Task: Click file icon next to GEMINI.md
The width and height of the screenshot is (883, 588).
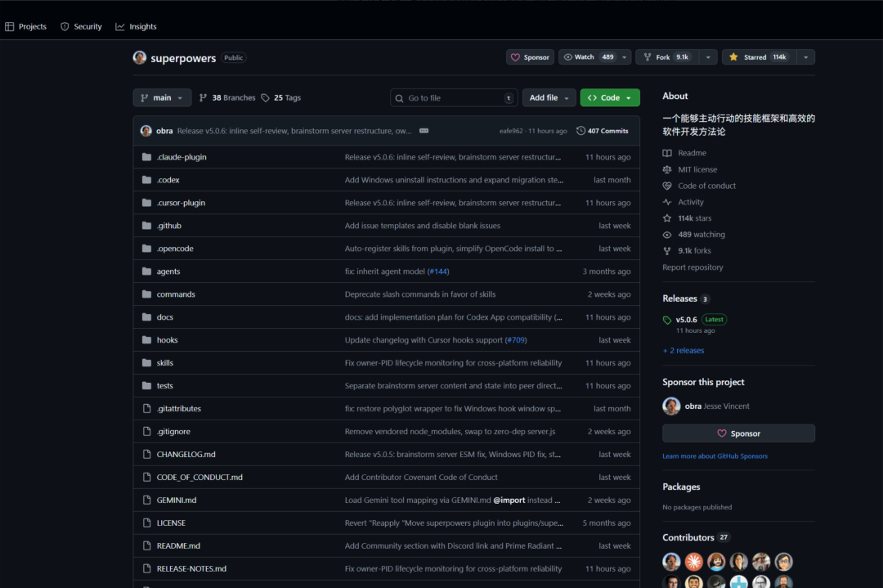Action: [x=146, y=500]
